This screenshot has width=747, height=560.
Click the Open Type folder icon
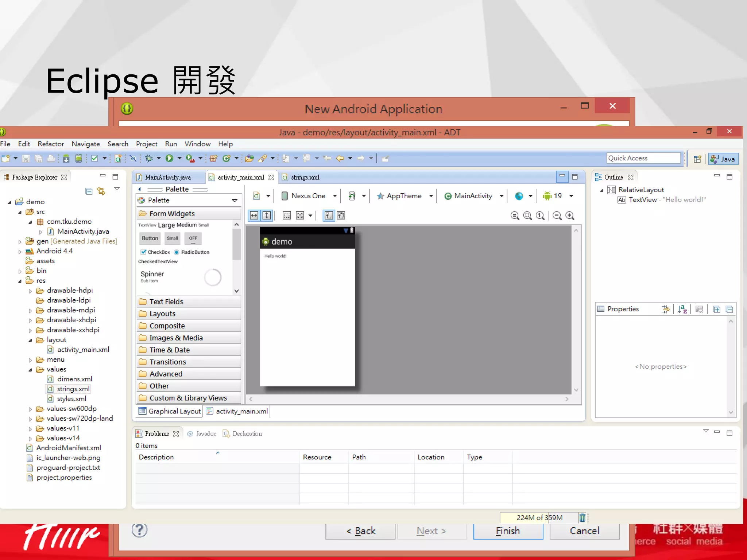click(249, 158)
